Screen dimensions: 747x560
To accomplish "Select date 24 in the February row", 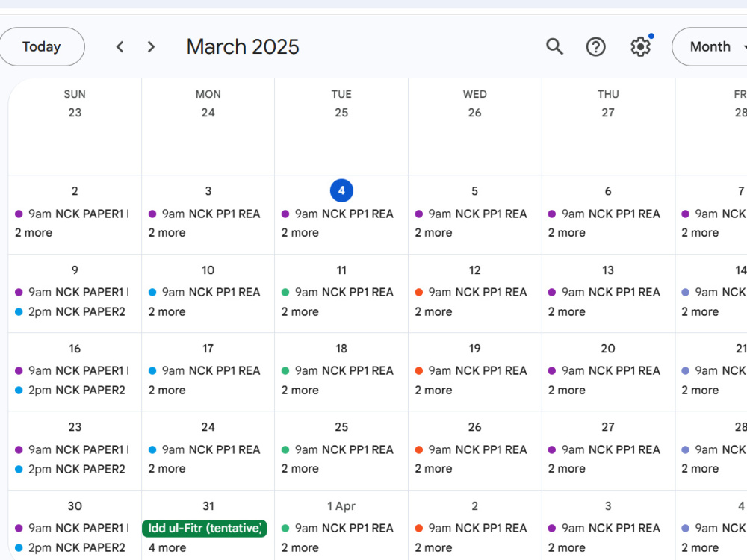I will click(x=208, y=113).
